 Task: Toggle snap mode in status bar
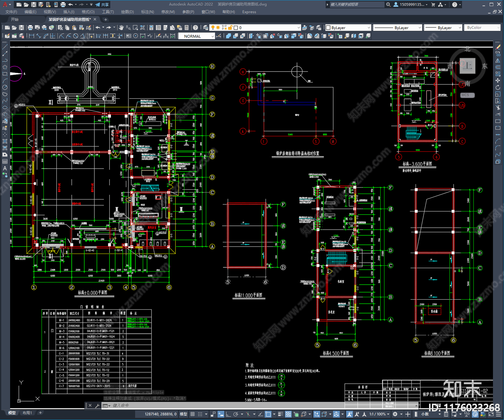click(200, 414)
